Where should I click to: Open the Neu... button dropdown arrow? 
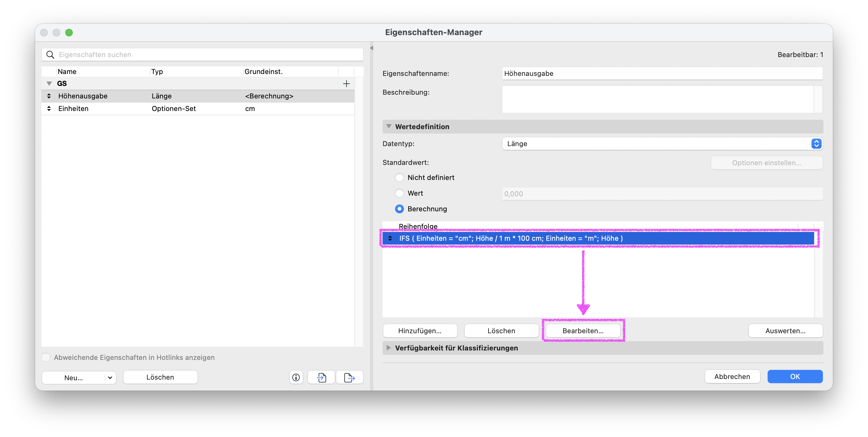[x=110, y=378]
